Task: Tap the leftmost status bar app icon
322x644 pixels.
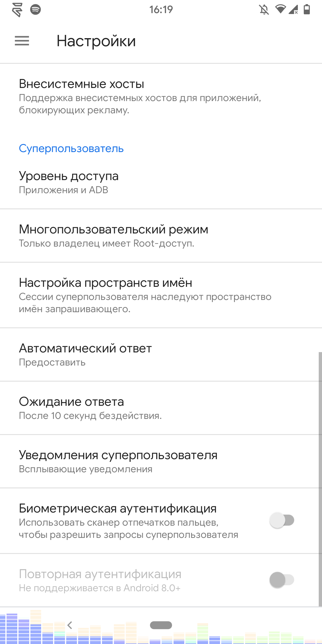Action: click(17, 10)
